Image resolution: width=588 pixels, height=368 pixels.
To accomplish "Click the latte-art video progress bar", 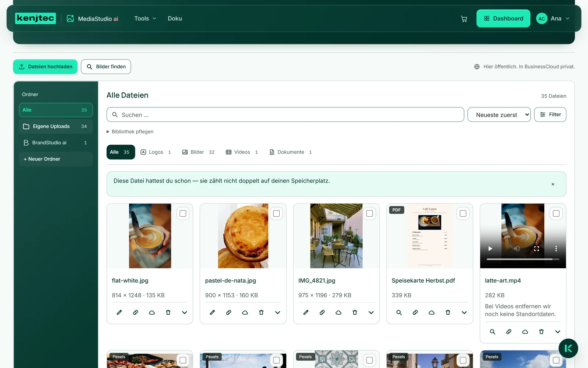I will pyautogui.click(x=523, y=259).
